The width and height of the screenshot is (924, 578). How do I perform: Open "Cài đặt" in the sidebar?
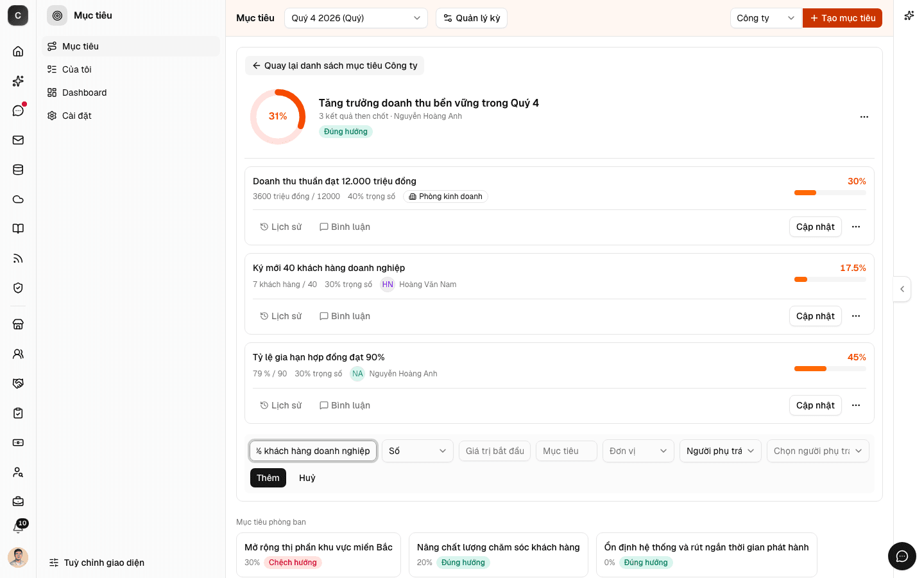coord(131,116)
